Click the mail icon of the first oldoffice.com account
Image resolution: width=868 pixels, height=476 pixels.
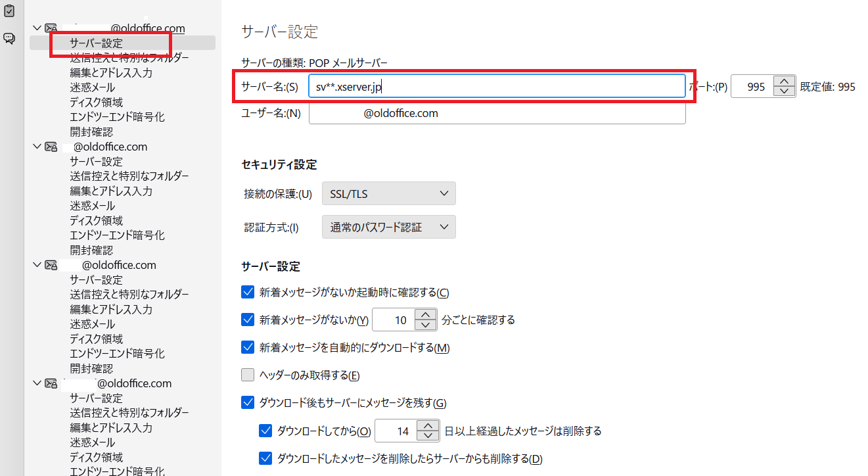51,28
